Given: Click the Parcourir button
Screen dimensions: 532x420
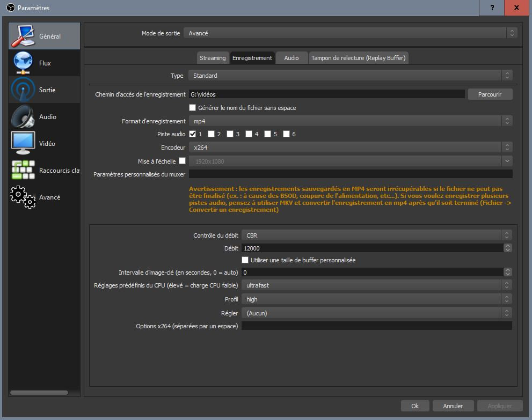Looking at the screenshot, I should (x=490, y=94).
